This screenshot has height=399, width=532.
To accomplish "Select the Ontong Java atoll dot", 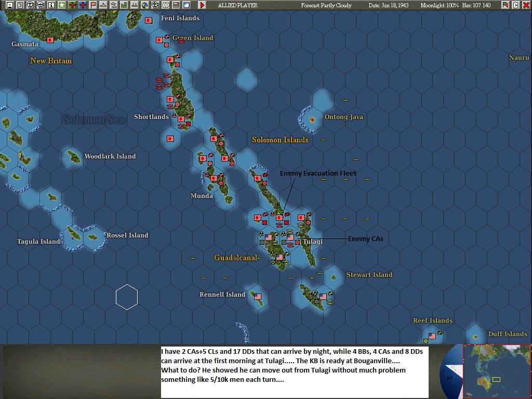I will (312, 119).
